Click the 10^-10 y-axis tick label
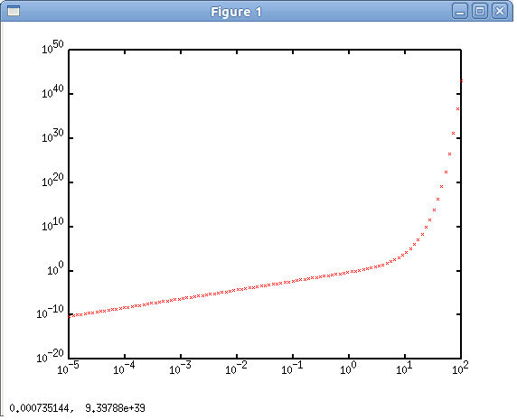517x420 pixels. pyautogui.click(x=50, y=312)
